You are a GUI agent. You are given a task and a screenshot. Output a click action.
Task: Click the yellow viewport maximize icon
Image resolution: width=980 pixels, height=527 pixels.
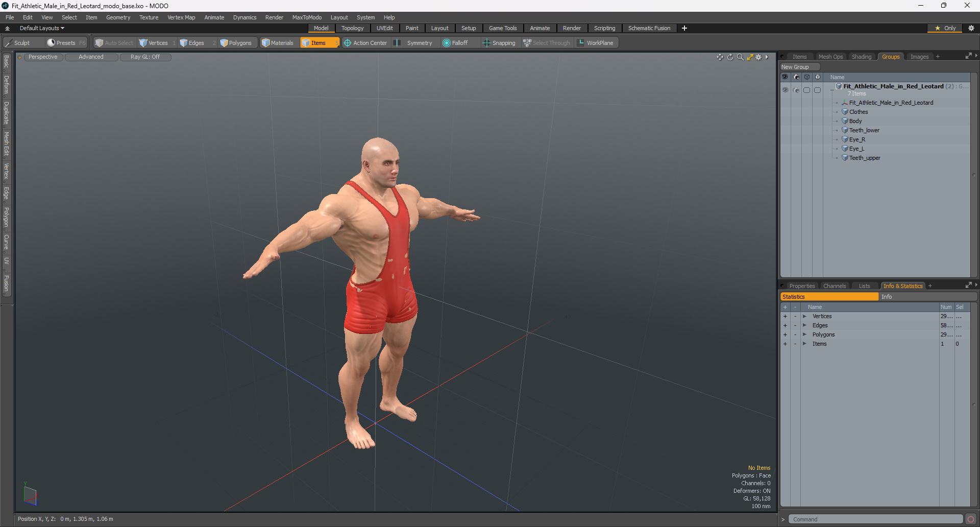(x=750, y=57)
